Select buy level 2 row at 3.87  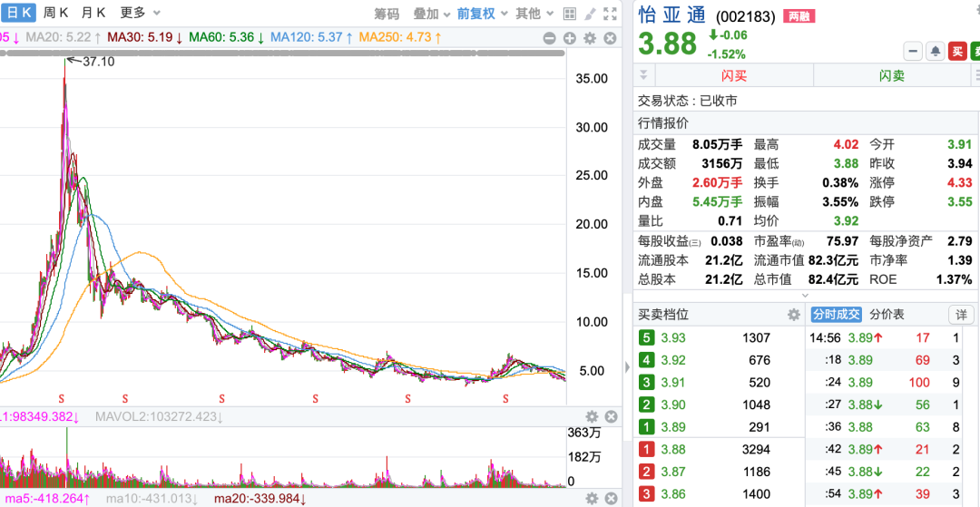point(719,472)
